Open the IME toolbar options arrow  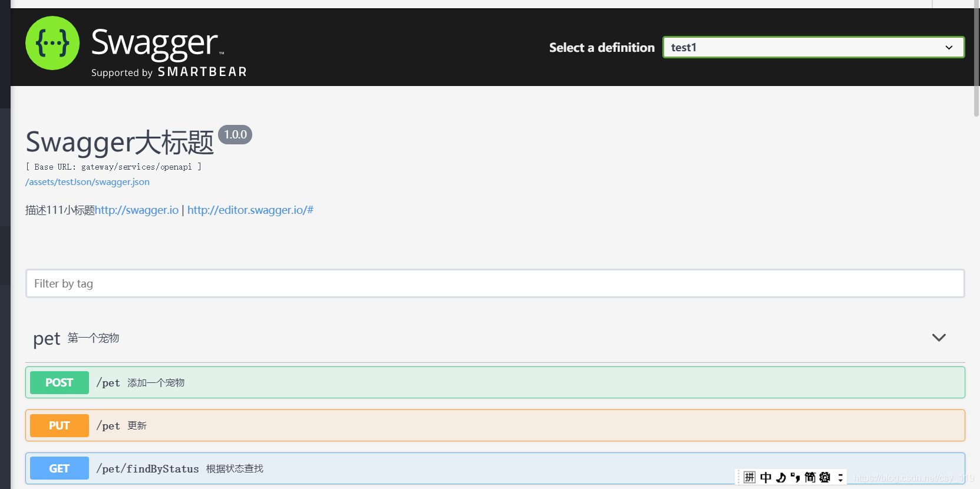pos(841,477)
